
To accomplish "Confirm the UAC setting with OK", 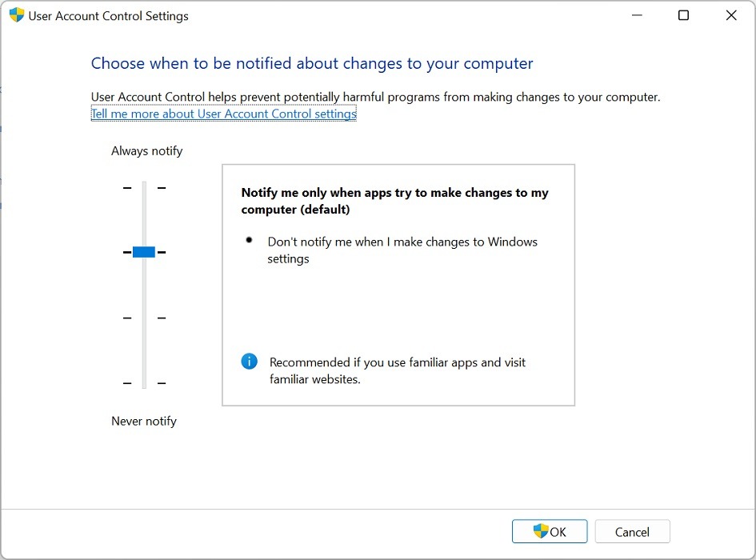I will [550, 531].
